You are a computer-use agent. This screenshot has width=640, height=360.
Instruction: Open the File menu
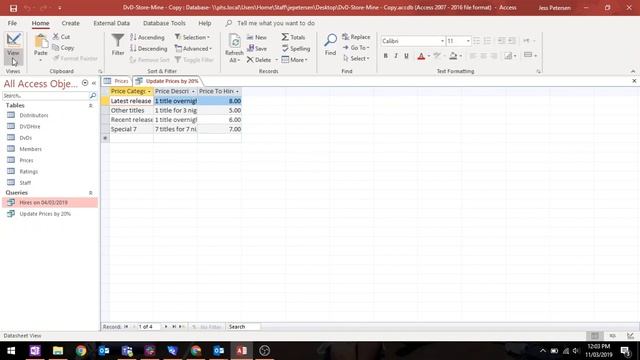pos(12,23)
